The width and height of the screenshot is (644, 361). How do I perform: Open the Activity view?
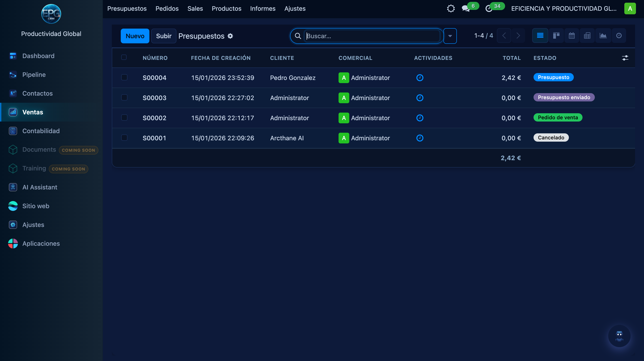tap(619, 36)
